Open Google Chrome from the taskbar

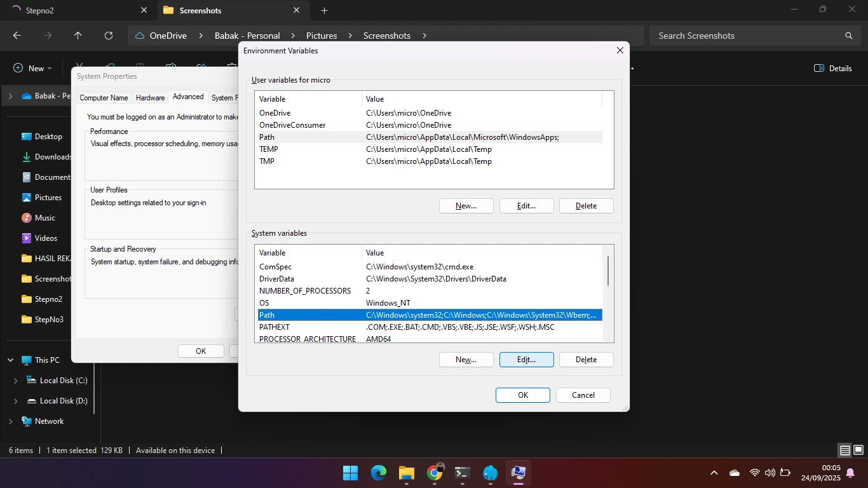pos(435,473)
